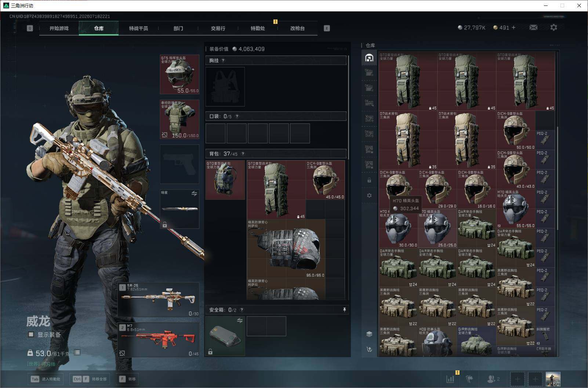Open the 改枪台 tab
The height and width of the screenshot is (388, 588).
(x=297, y=28)
